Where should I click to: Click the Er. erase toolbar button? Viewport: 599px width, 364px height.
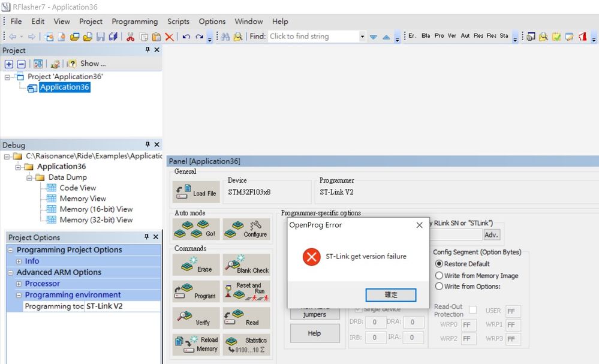tap(412, 35)
